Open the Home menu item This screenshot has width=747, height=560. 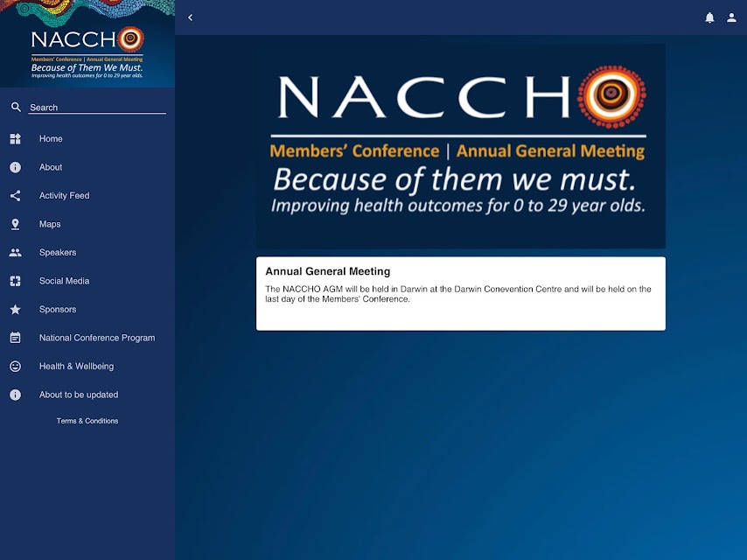(x=87, y=139)
